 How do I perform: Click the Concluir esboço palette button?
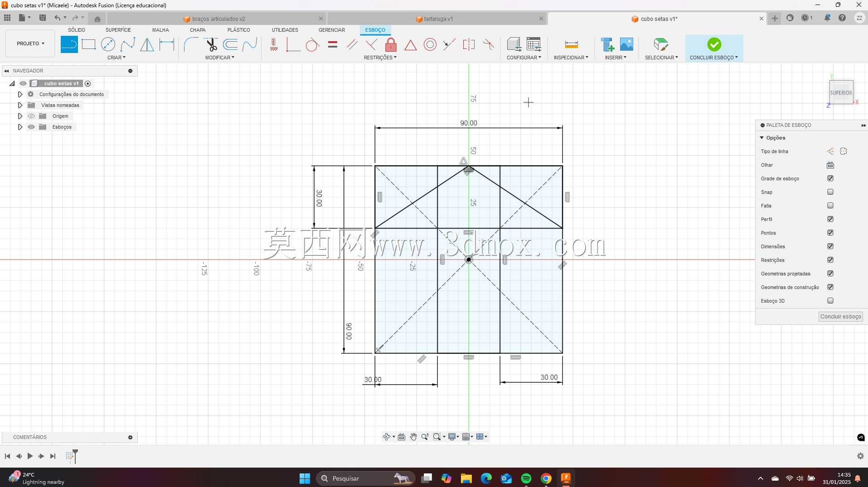(841, 317)
